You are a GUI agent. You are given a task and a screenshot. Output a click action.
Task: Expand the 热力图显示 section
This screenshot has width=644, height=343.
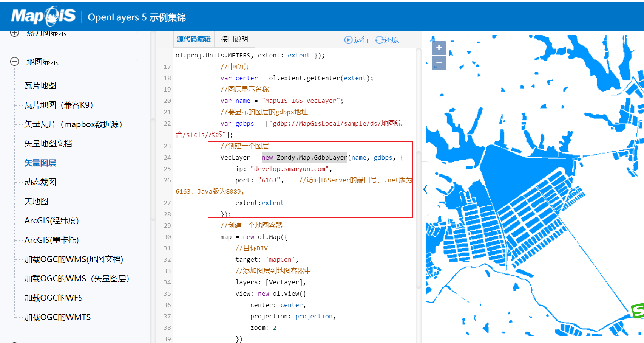click(x=14, y=33)
